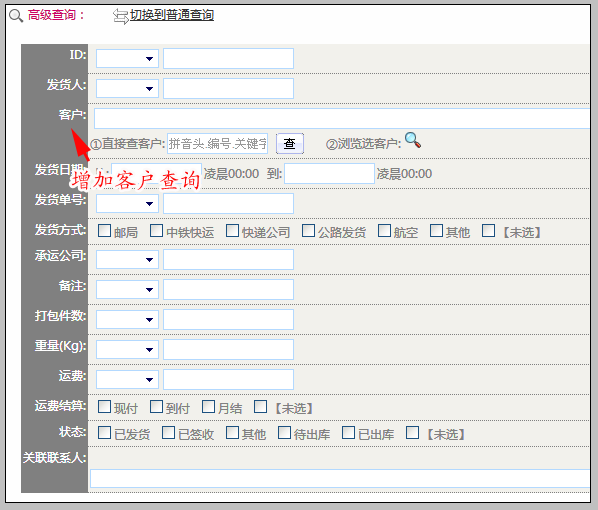Check the 邮局 shipping method box
Screen dimensions: 598x510
coord(104,231)
